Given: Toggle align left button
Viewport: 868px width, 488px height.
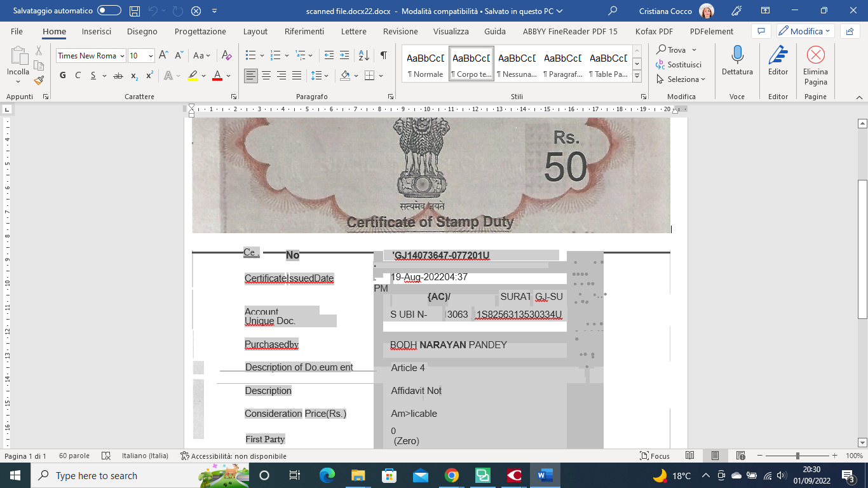Looking at the screenshot, I should [251, 76].
